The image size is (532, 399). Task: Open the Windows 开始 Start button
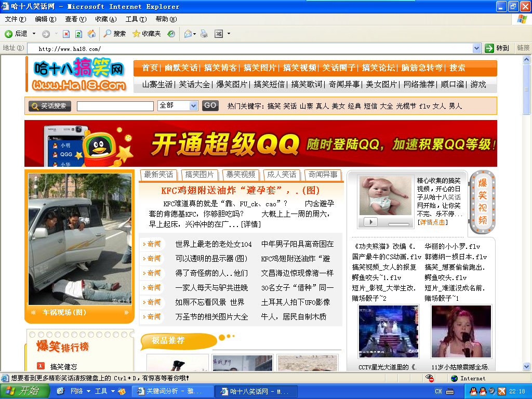24,391
